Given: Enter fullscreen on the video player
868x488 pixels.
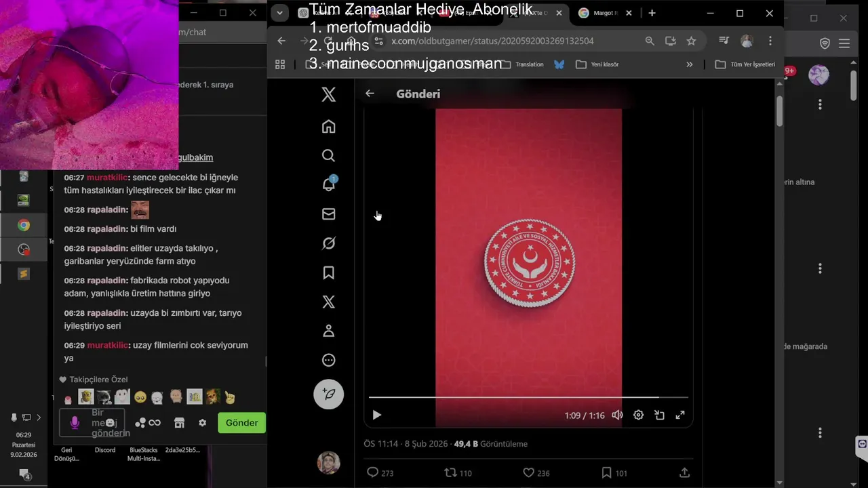Looking at the screenshot, I should [x=680, y=415].
